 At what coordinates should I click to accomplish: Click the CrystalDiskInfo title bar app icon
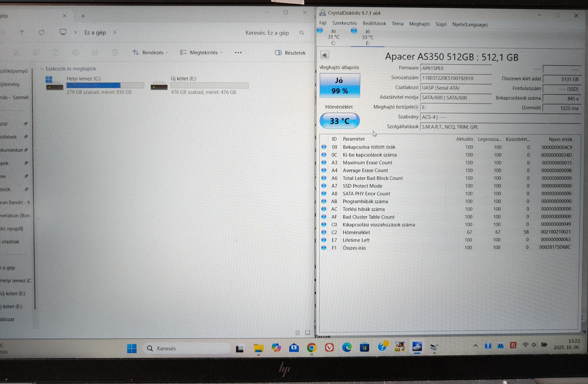323,13
